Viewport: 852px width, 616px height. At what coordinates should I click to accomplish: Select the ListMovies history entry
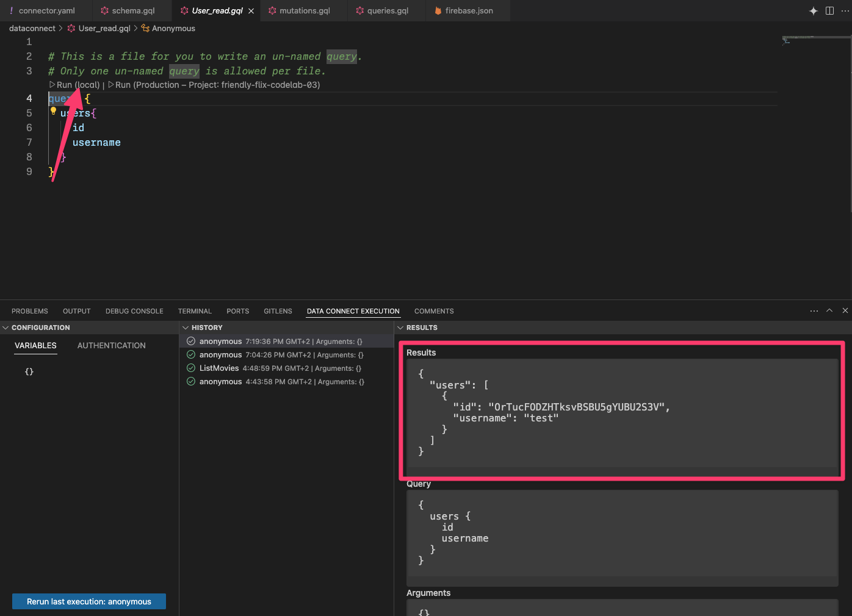[218, 368]
